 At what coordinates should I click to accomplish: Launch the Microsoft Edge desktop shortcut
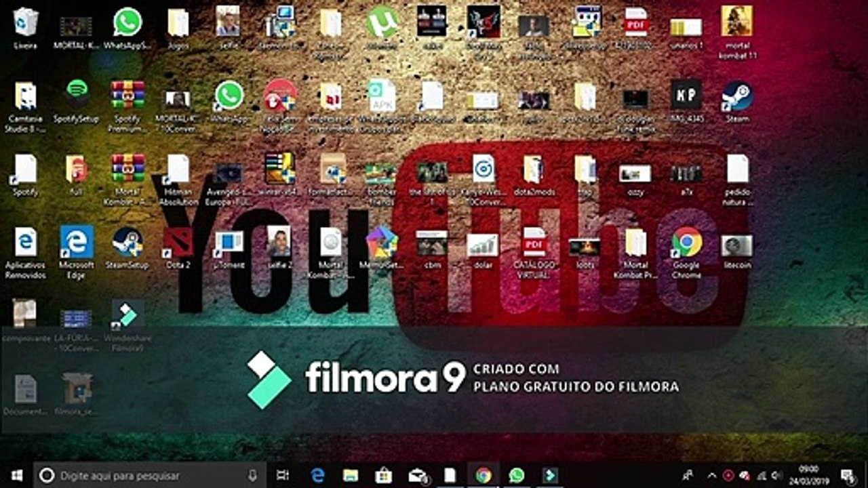76,253
